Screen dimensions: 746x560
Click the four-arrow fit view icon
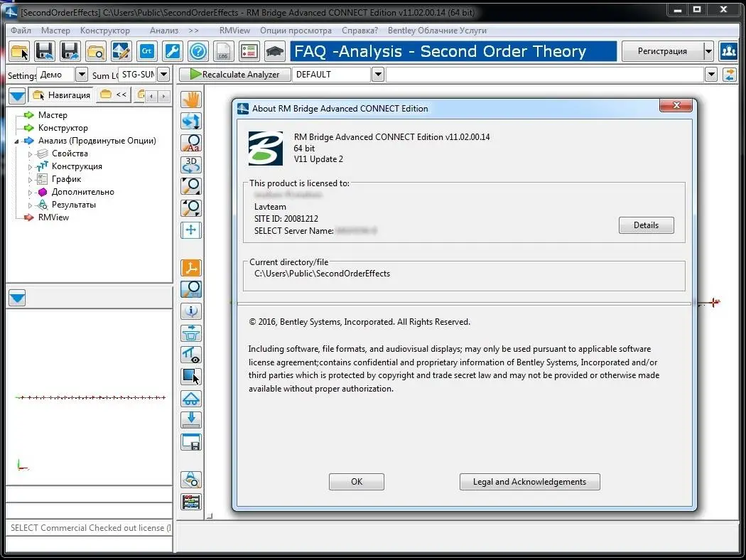coord(191,230)
